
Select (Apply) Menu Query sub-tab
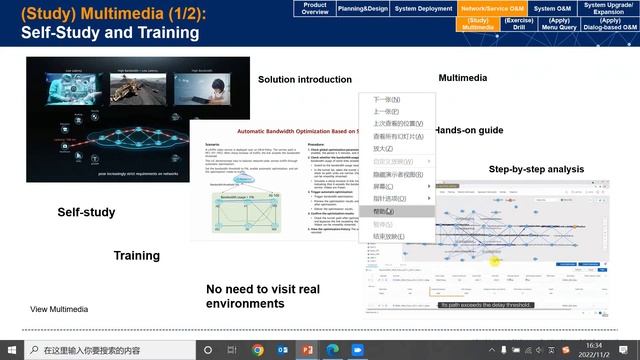tap(559, 24)
